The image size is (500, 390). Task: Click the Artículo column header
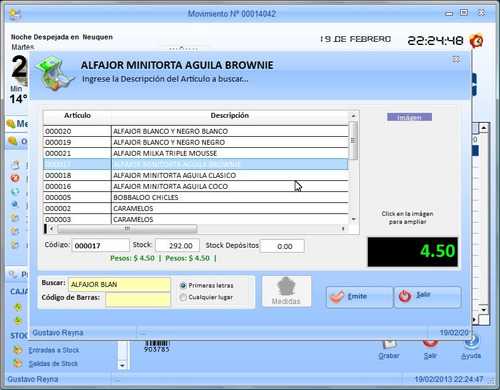tap(77, 116)
